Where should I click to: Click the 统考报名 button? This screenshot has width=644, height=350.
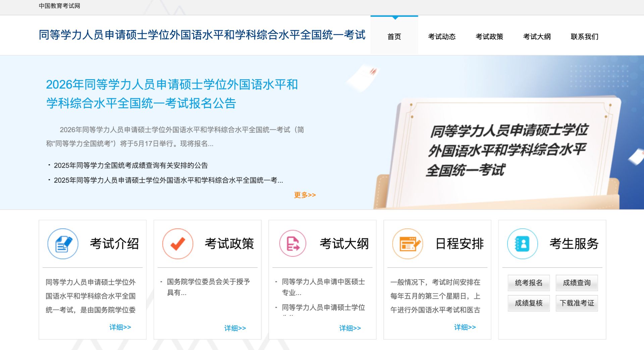click(x=529, y=283)
